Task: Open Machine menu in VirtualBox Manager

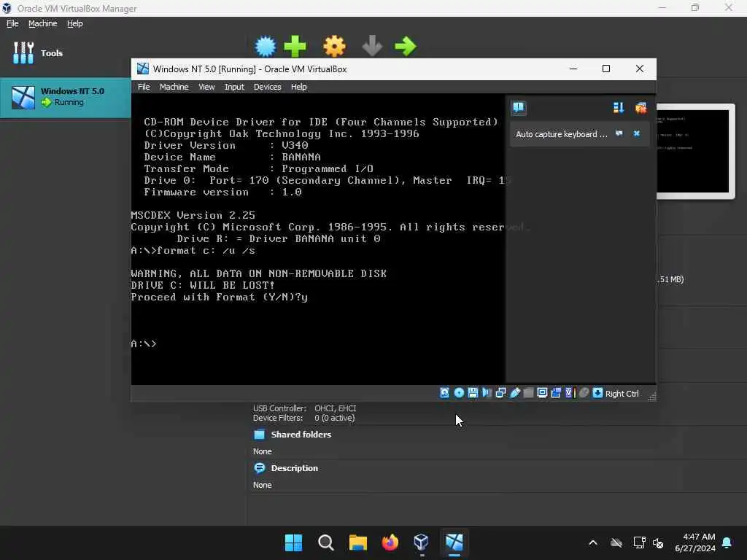Action: click(x=42, y=23)
